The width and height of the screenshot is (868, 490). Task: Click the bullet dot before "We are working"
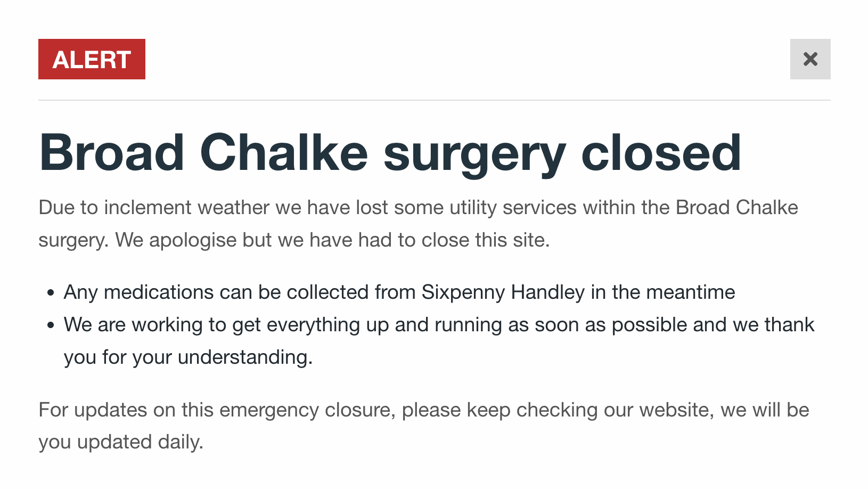(x=51, y=325)
